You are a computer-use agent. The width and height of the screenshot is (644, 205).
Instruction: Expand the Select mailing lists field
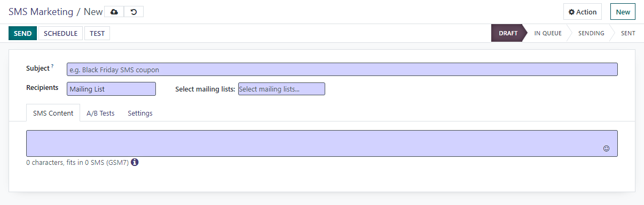(281, 89)
